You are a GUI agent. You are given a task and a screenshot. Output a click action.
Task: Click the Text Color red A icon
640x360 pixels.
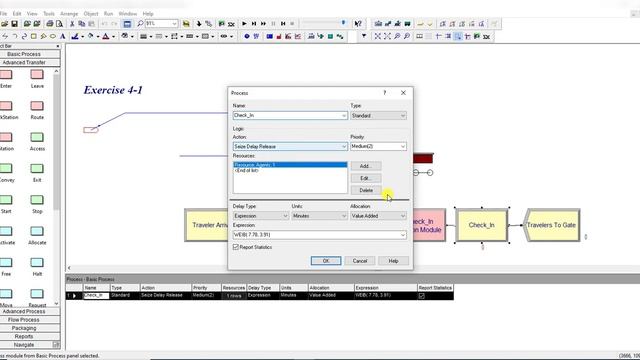click(x=106, y=36)
